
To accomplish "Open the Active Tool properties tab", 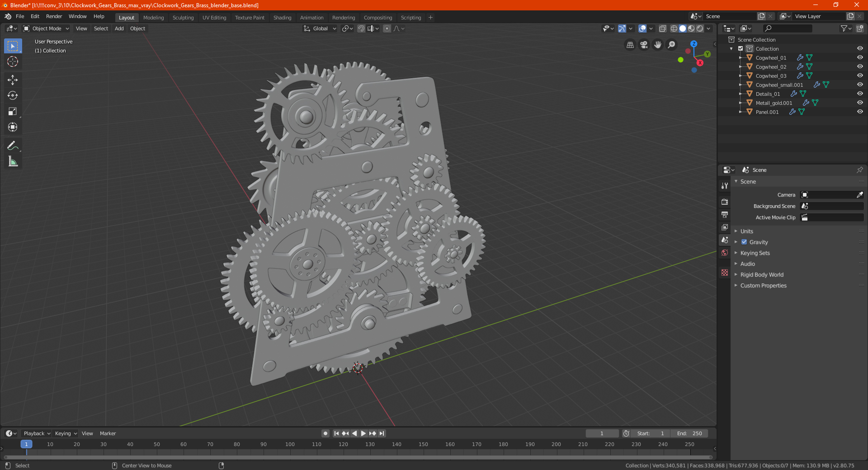I will [725, 185].
